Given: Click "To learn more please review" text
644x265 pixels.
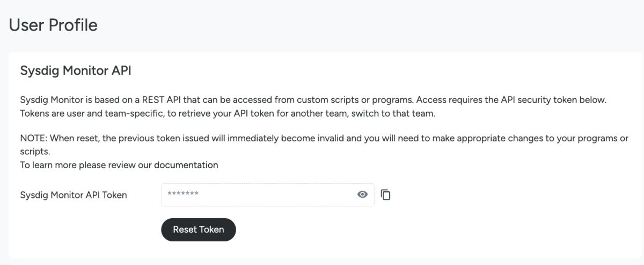Looking at the screenshot, I should coord(86,165).
